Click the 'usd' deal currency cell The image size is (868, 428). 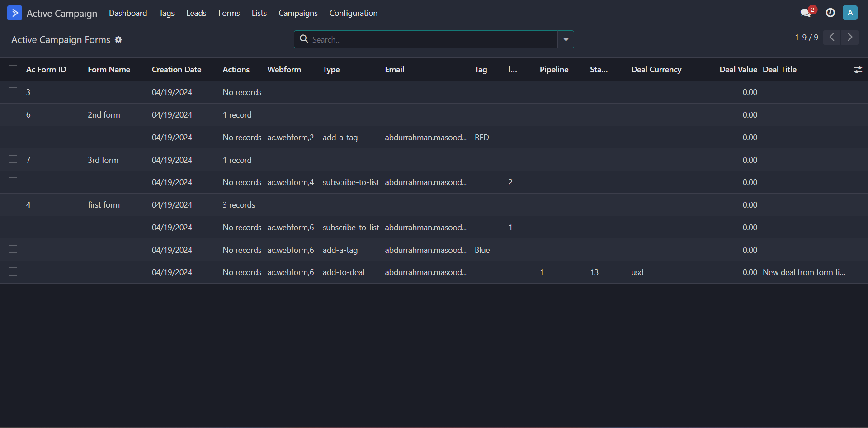(x=637, y=272)
